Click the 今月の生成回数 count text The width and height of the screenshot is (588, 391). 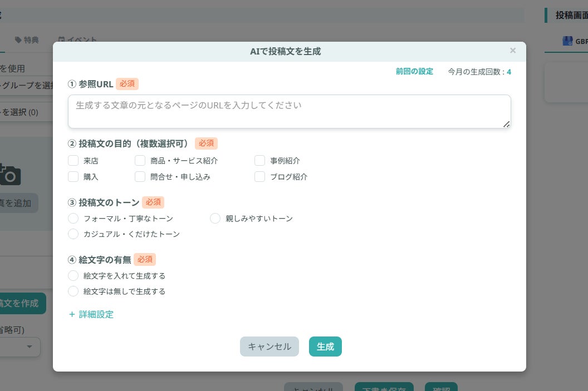479,72
